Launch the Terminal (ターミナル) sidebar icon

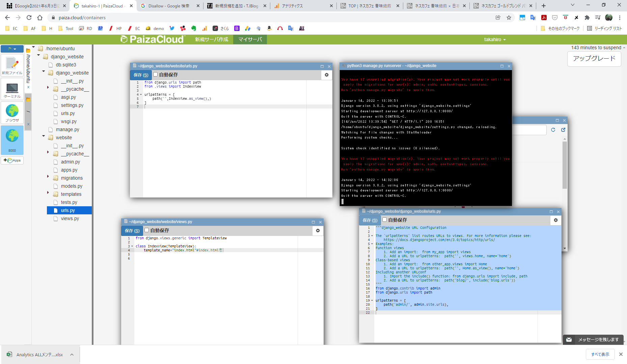12,89
